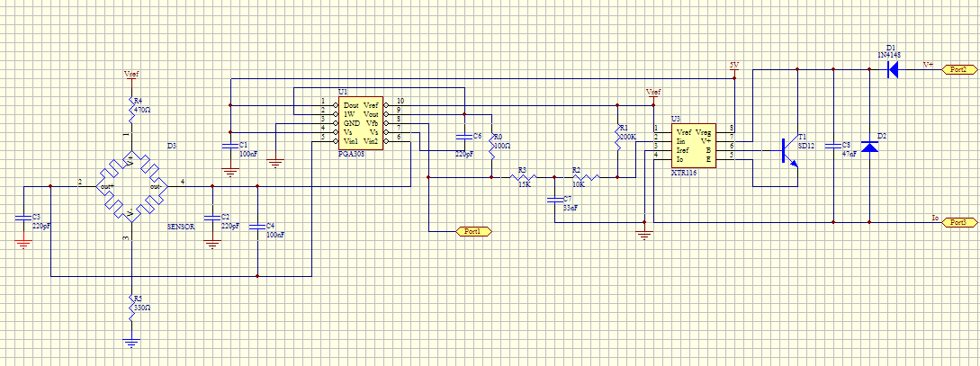Viewport: 980px width, 366px height.
Task: Select resistor R1 200K symbol
Action: click(x=617, y=137)
